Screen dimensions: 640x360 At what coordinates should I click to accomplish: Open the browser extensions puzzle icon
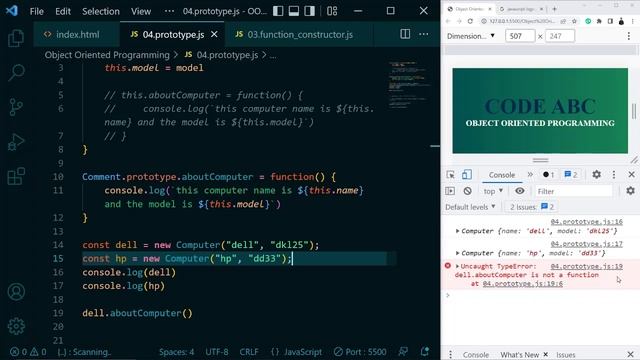[599, 21]
